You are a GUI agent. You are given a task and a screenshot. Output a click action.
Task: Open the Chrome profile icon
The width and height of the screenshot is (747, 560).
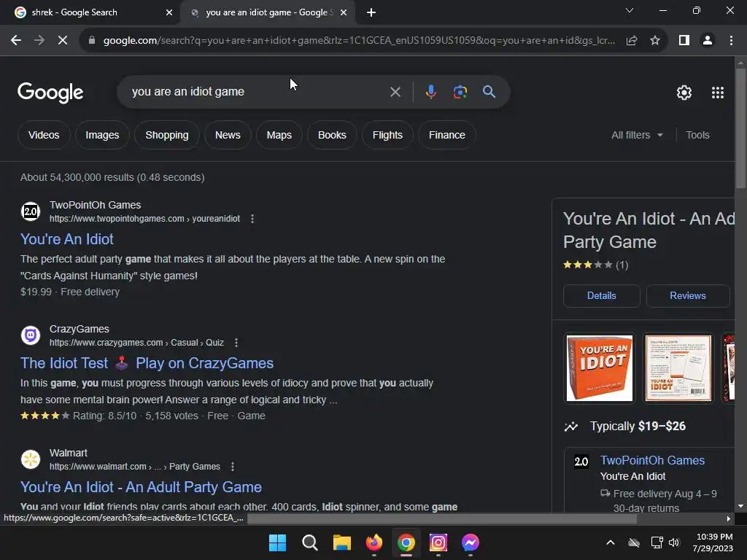(708, 41)
